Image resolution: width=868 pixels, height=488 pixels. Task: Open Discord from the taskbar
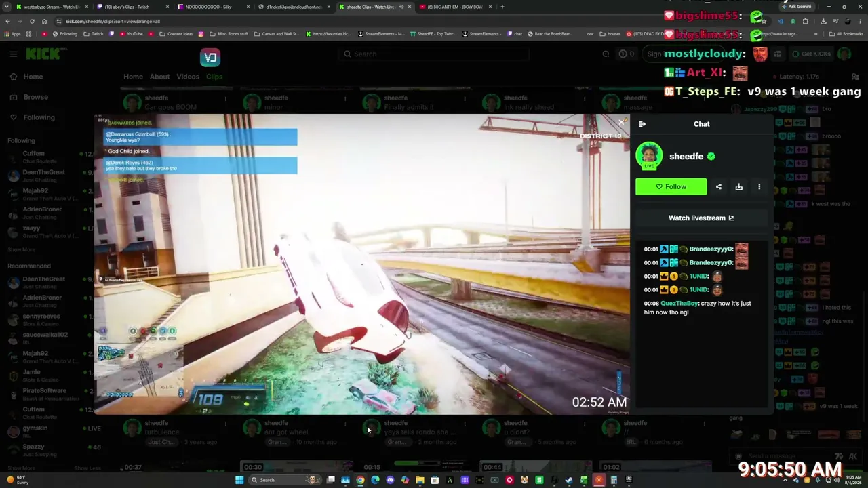390,480
